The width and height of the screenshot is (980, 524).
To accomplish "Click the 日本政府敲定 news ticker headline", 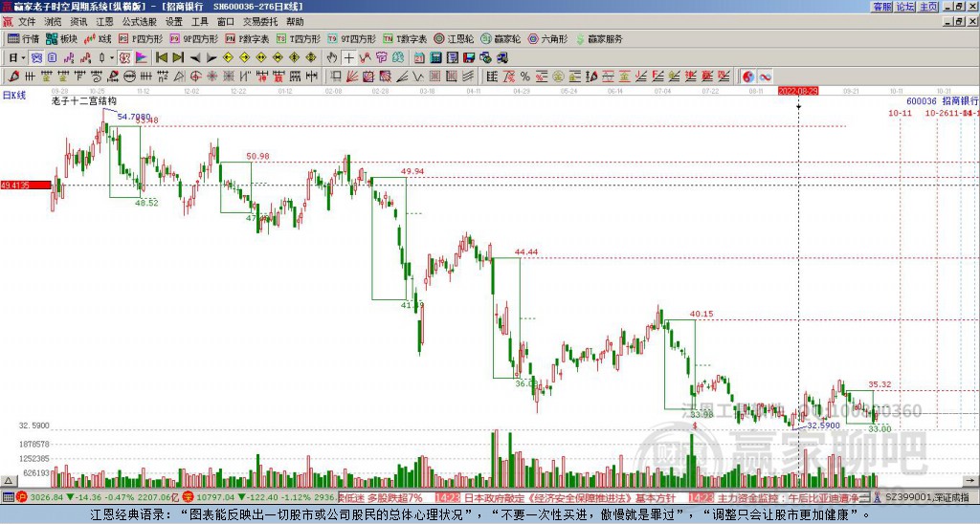I will [568, 498].
